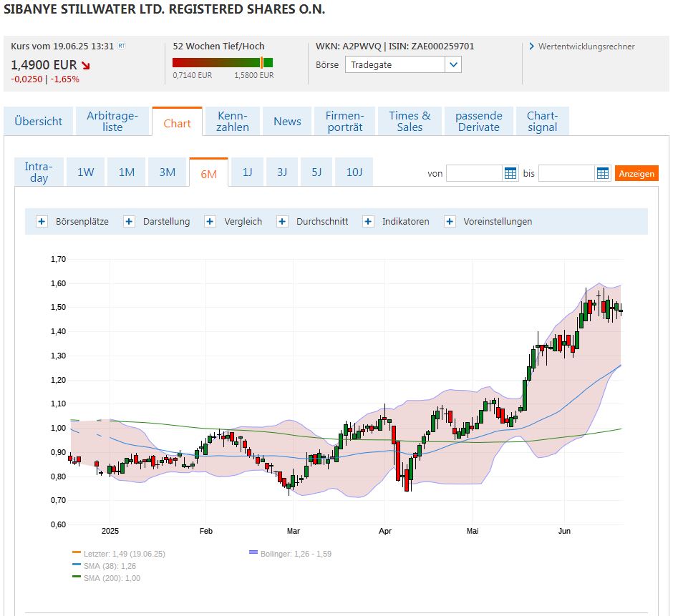Open the Voreinstellungen presets
673x616 pixels.
click(449, 221)
